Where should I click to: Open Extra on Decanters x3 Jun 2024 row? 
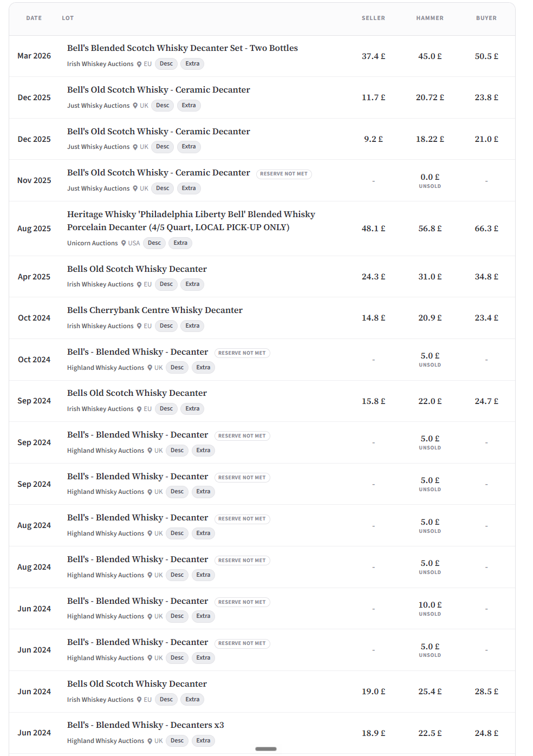[x=204, y=741]
